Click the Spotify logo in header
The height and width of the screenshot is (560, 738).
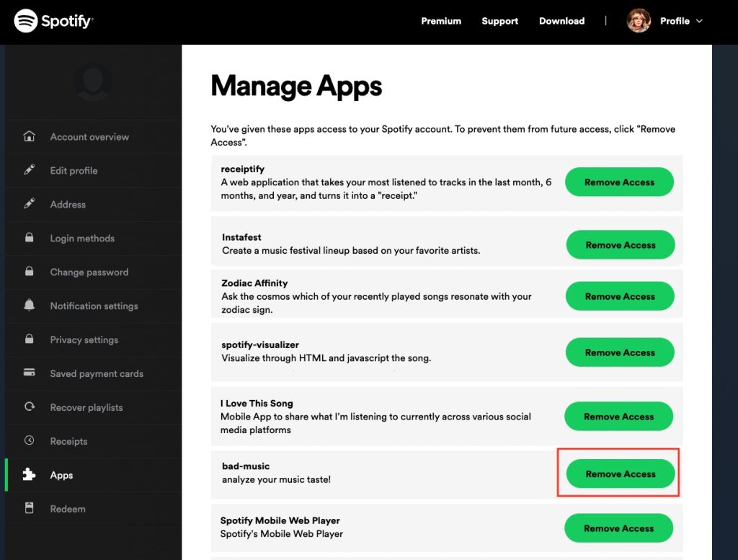point(54,21)
